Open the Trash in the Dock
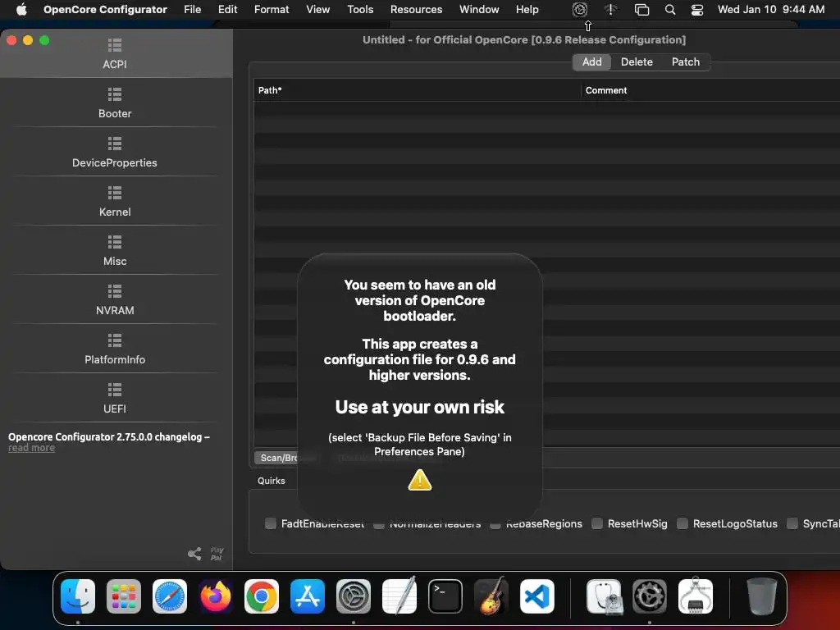 [x=761, y=596]
